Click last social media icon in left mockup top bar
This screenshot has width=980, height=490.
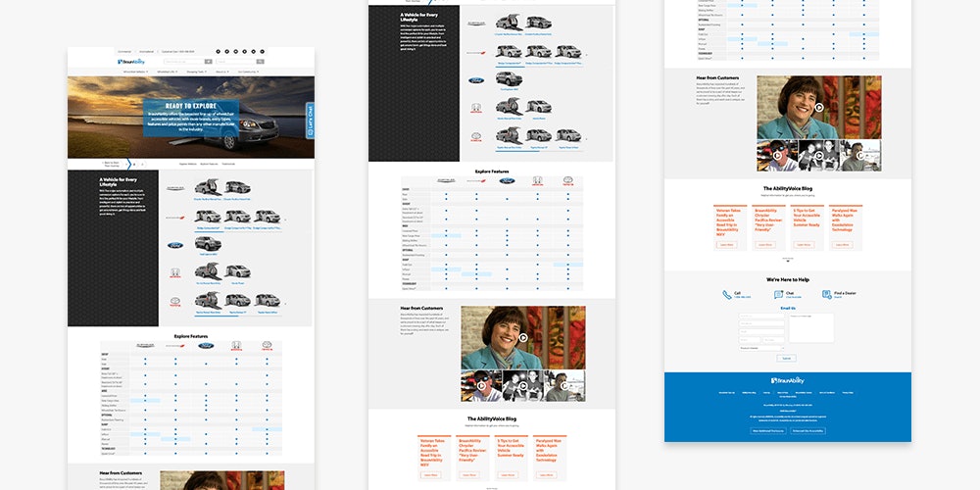pos(262,51)
